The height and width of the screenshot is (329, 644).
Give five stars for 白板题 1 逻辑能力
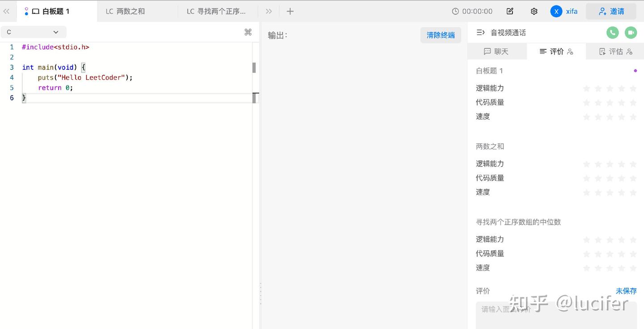[x=633, y=88]
